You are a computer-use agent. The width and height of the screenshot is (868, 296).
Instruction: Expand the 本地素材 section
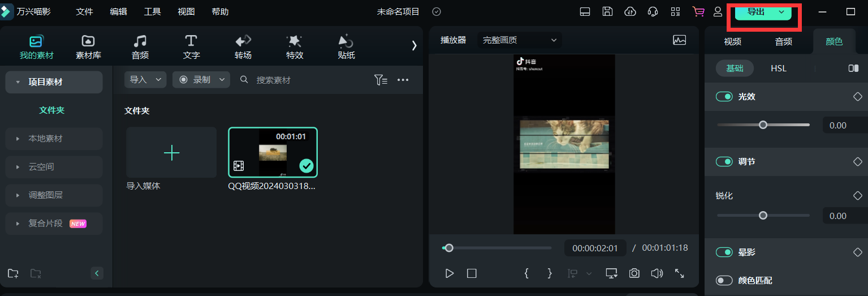[x=54, y=139]
